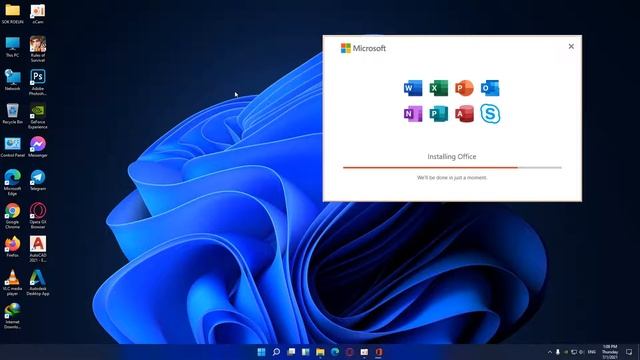Click the "We'll be done in just a moment" text
The width and height of the screenshot is (640, 360).
(452, 178)
